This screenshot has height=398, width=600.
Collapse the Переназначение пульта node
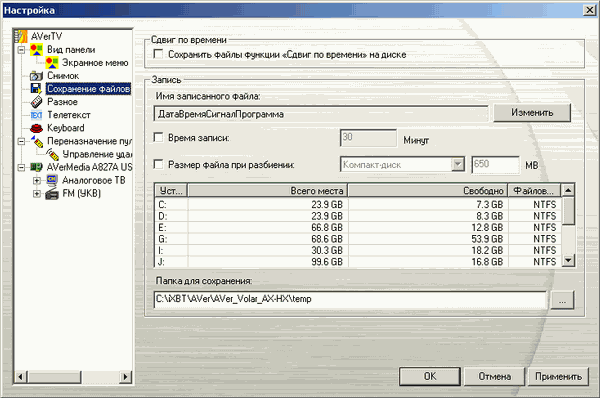click(x=21, y=141)
